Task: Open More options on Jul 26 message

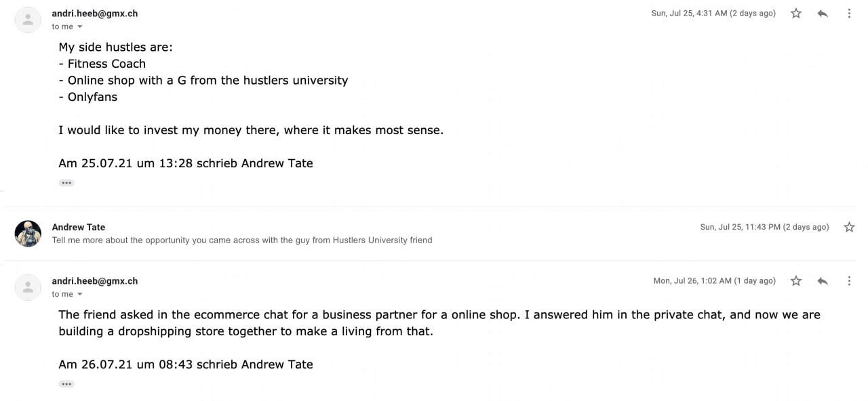Action: tap(849, 281)
